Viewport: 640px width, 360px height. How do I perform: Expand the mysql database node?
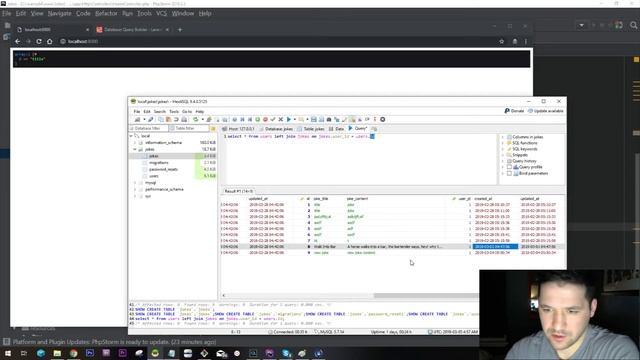[135, 183]
